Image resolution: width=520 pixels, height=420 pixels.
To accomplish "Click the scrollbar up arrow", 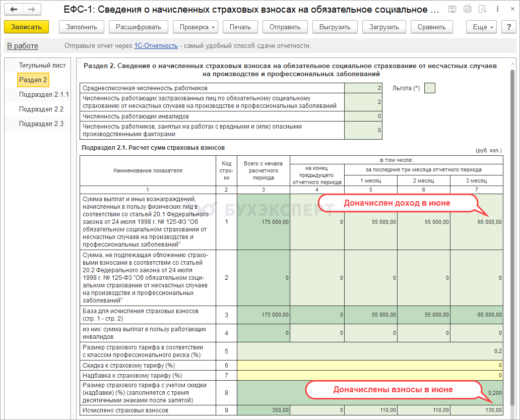I will [513, 64].
